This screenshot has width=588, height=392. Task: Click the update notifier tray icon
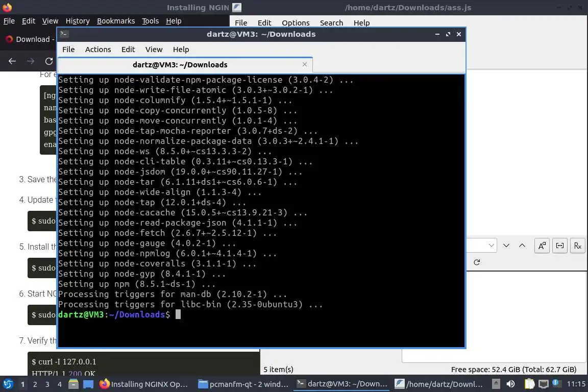557,383
